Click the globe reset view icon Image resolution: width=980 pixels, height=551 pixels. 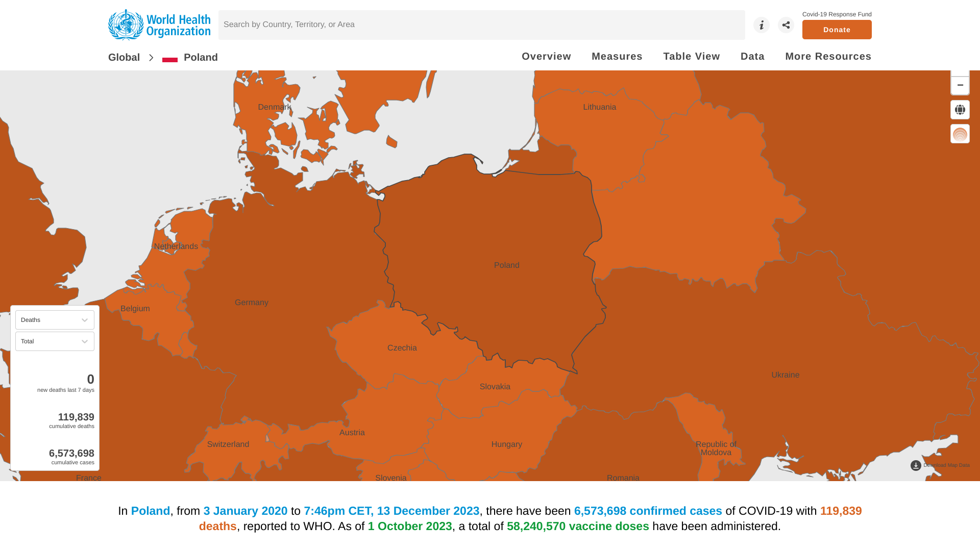click(x=960, y=110)
